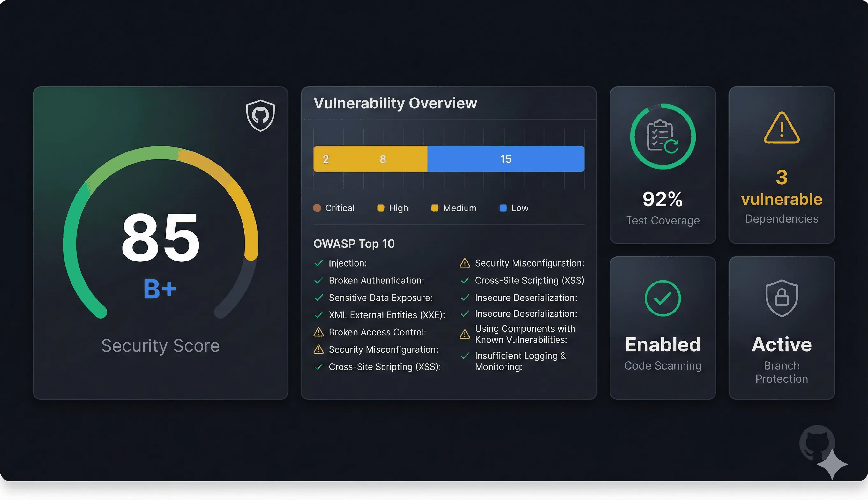
Task: Click the shield lock Branch Protection icon
Action: 782,298
